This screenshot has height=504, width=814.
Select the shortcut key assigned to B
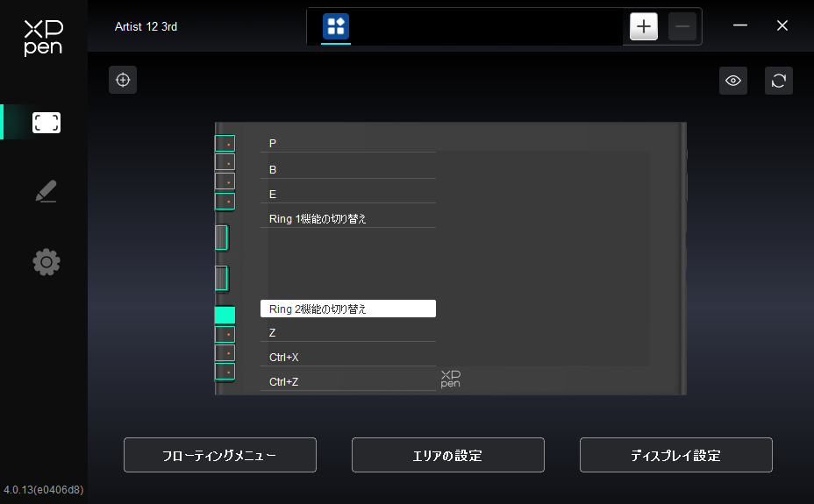tap(225, 162)
